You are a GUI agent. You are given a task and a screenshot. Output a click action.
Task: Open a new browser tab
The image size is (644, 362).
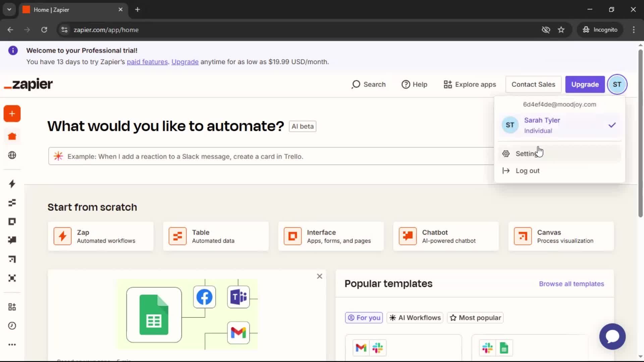coord(138,9)
